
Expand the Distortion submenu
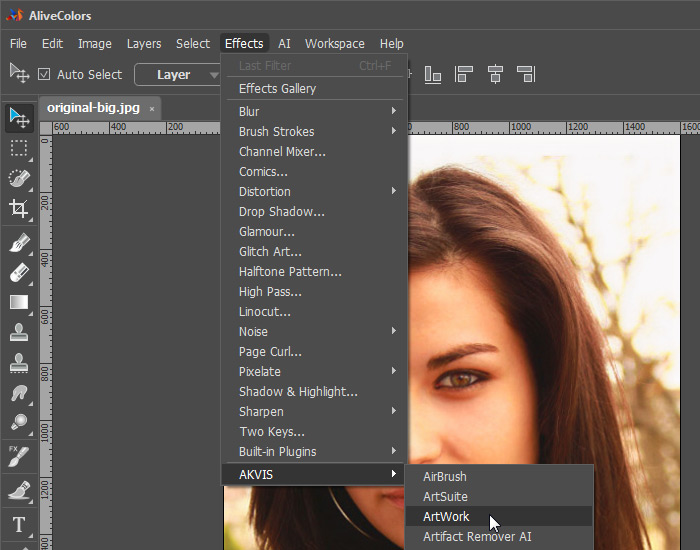(315, 192)
